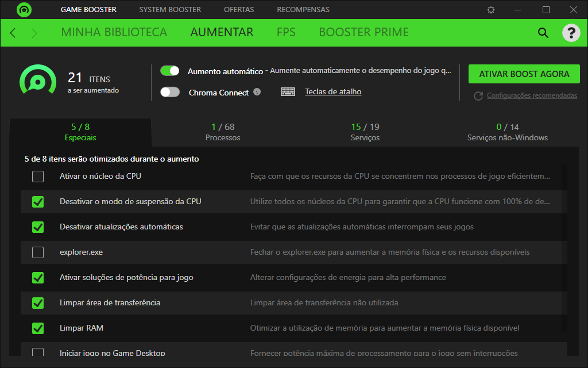Click the recommended settings refresh icon
The width and height of the screenshot is (588, 368).
point(478,96)
